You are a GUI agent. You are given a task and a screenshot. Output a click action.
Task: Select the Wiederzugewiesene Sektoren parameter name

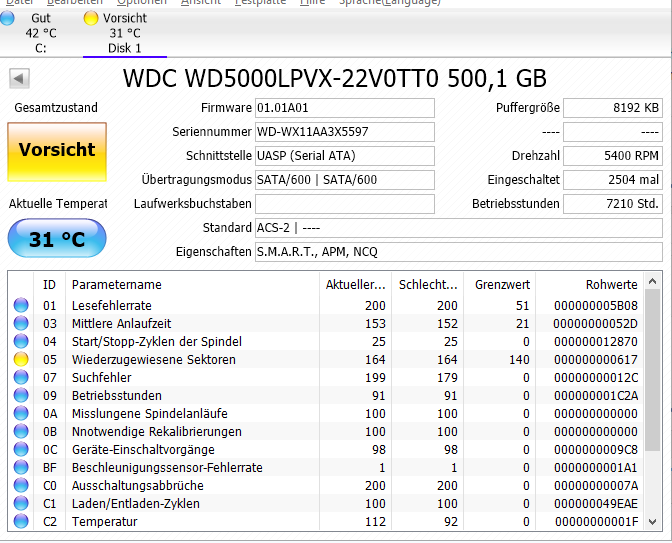pos(153,360)
